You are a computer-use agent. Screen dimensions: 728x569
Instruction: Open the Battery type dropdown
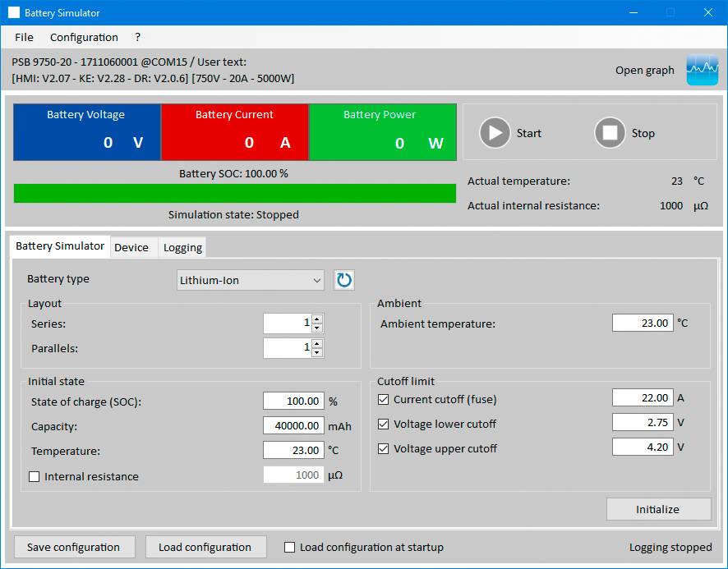(x=319, y=280)
